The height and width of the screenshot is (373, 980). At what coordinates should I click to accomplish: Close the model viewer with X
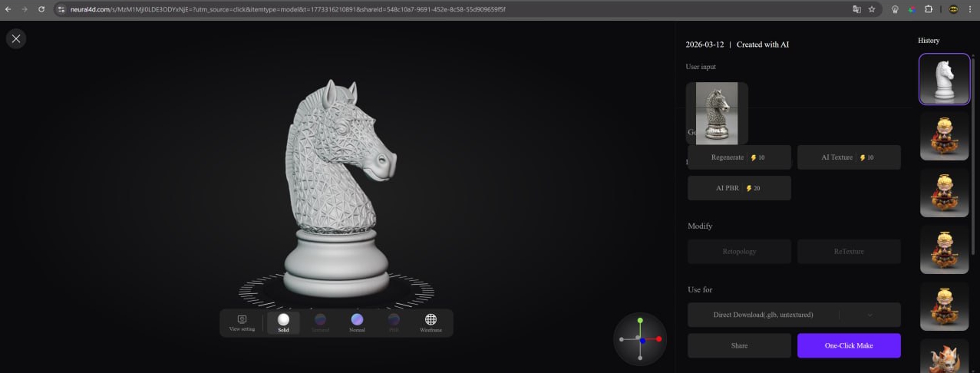click(16, 38)
